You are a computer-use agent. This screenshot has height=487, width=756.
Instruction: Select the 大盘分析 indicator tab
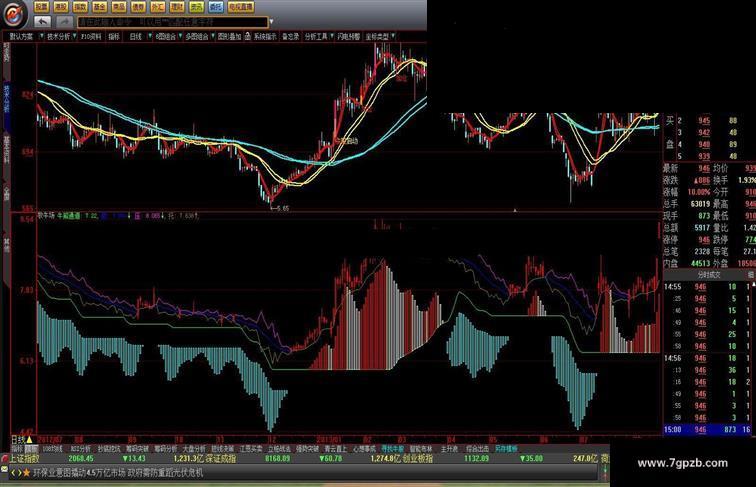pos(194,449)
